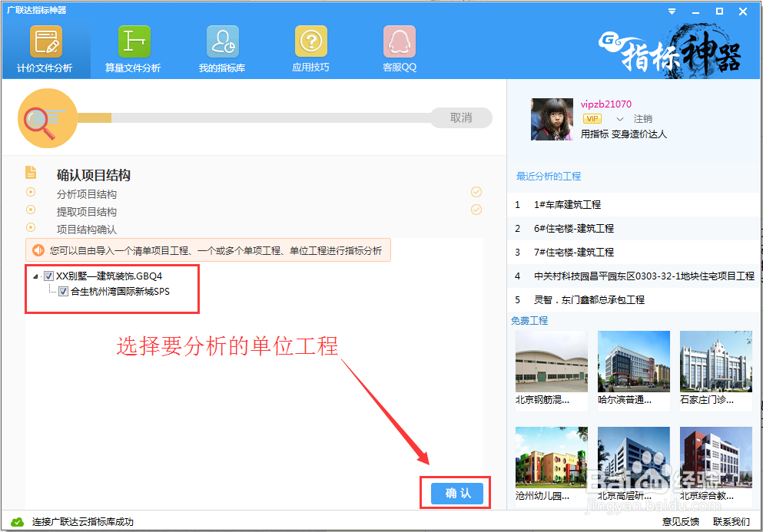Open the dropdown arrow beside 注销
Viewport: 763px width, 532px height.
[620, 119]
